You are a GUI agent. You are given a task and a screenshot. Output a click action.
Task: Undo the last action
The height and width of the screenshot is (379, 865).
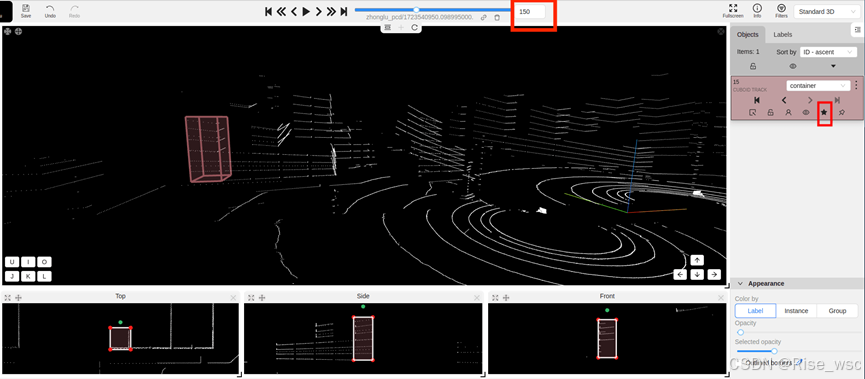click(x=50, y=10)
